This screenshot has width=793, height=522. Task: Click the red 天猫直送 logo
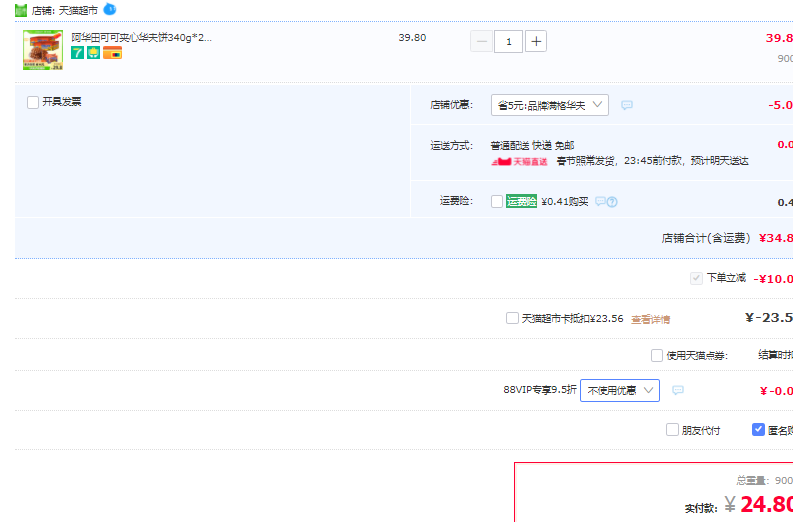click(x=519, y=162)
